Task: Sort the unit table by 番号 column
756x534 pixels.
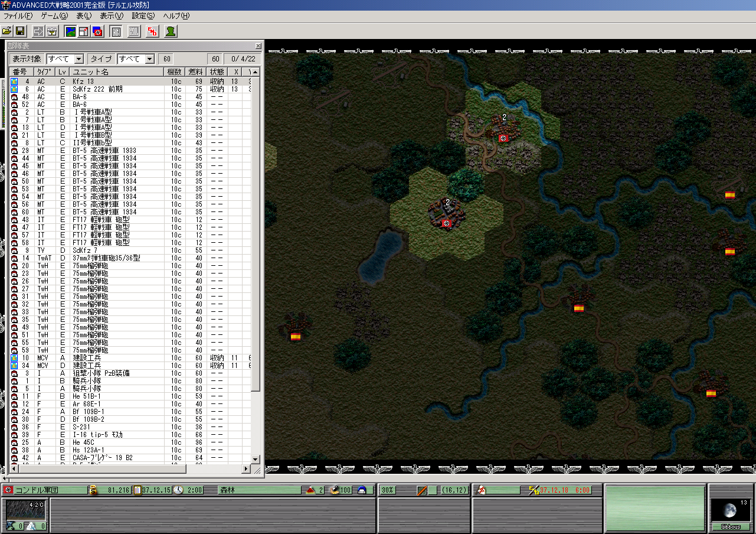Action: [x=20, y=72]
